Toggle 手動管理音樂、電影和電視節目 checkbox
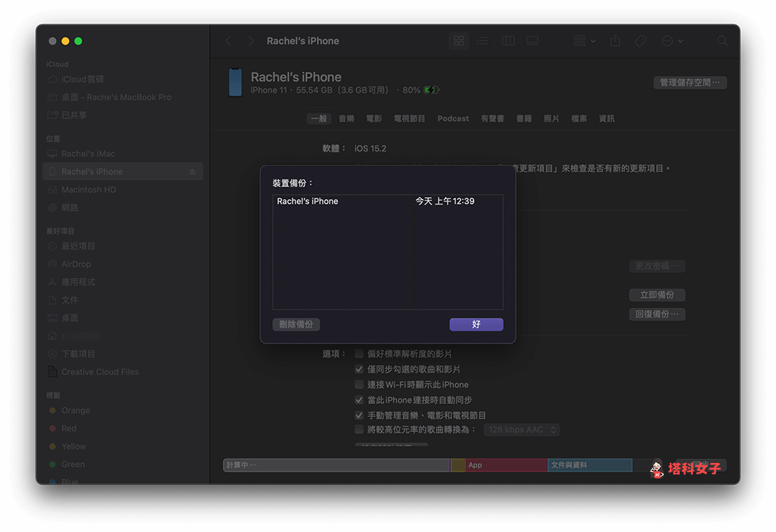Screen dimensions: 776x532 click(359, 415)
